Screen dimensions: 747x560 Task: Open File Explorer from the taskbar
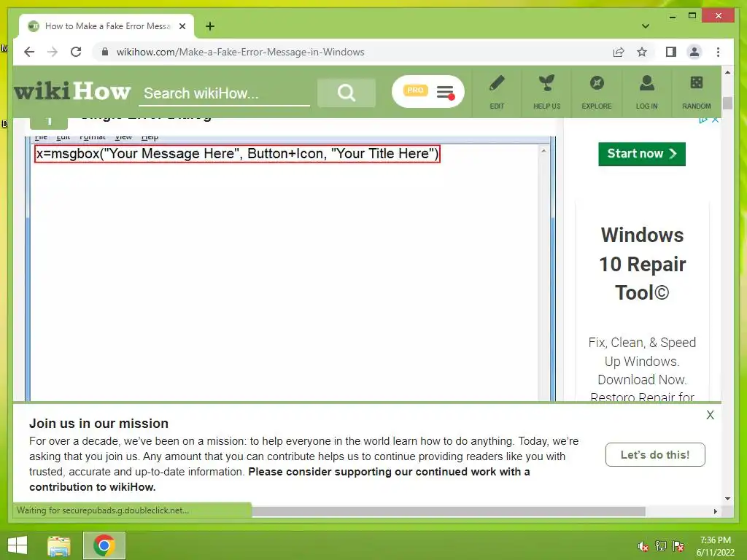click(x=59, y=545)
